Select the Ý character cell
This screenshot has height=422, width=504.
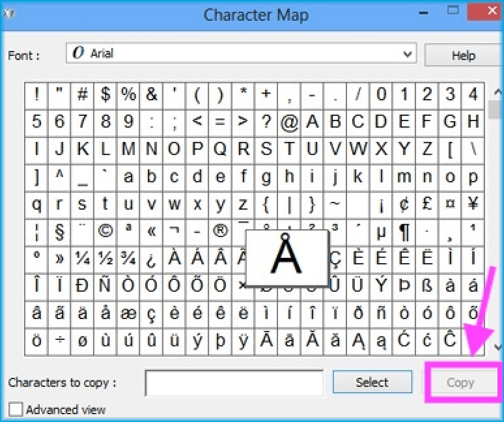pyautogui.click(x=381, y=287)
